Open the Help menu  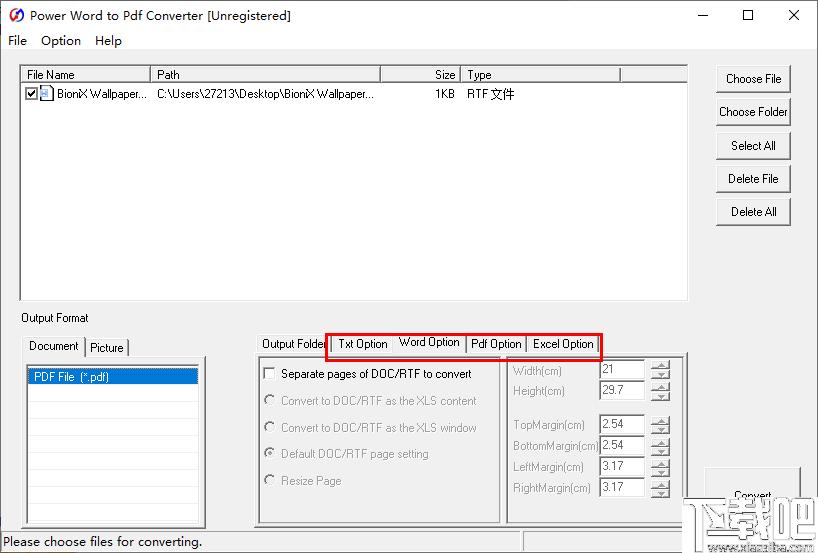click(x=108, y=41)
